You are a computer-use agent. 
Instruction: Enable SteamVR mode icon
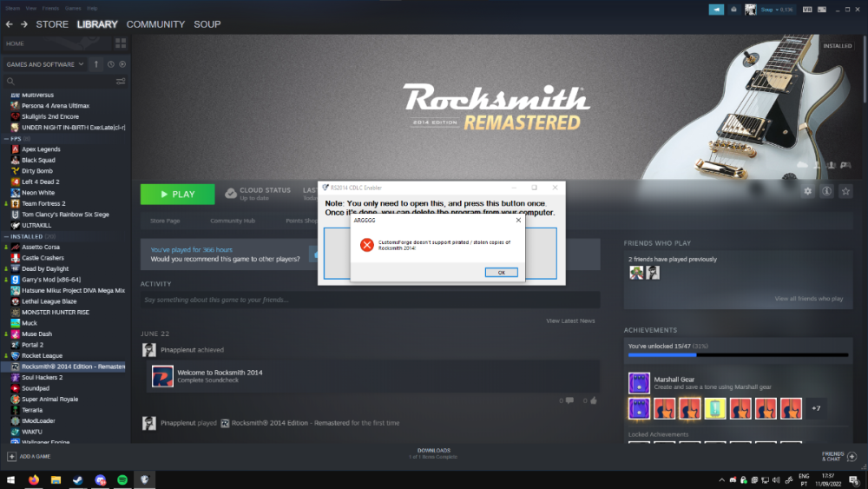pos(807,10)
